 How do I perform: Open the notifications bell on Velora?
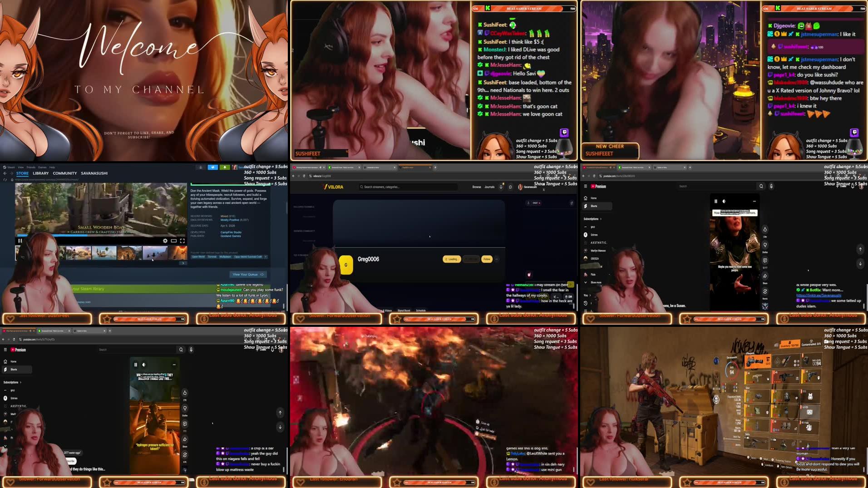[x=501, y=187]
